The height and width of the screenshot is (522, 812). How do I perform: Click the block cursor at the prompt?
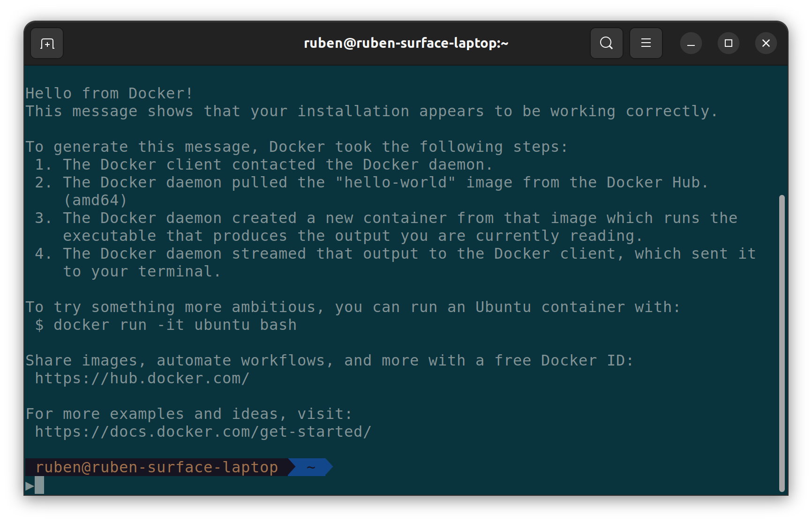[39, 485]
